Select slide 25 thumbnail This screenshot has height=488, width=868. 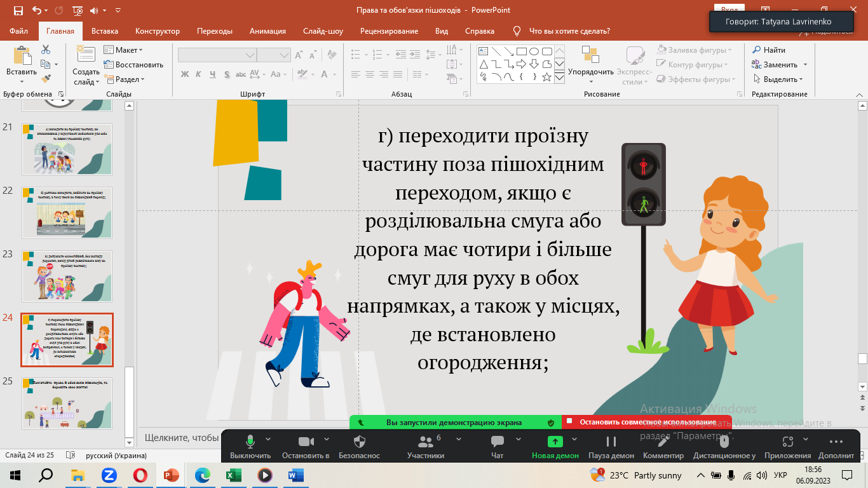pos(67,403)
